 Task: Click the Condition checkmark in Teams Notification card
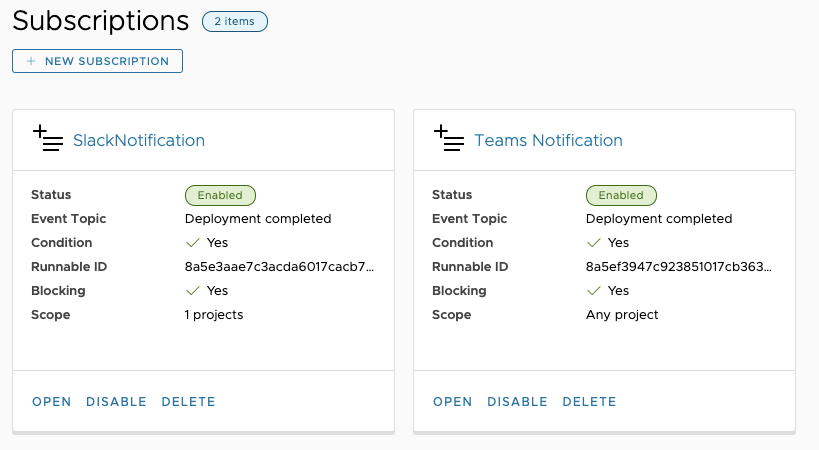(593, 243)
